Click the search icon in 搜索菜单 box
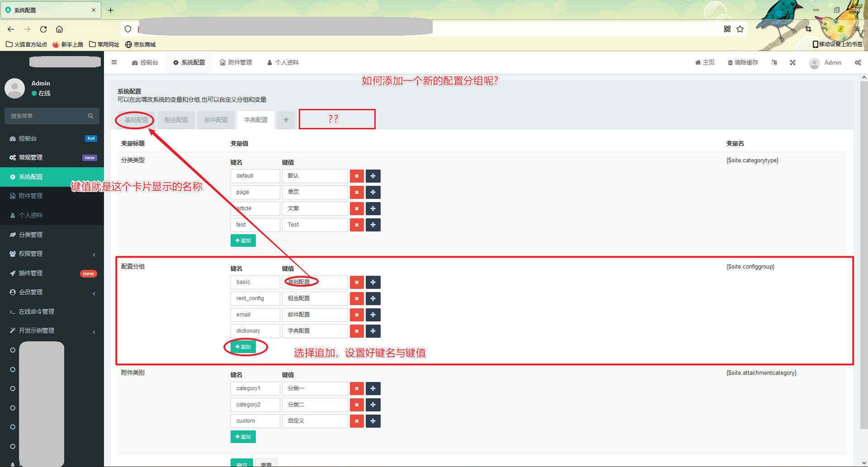This screenshot has width=868, height=467. click(90, 116)
